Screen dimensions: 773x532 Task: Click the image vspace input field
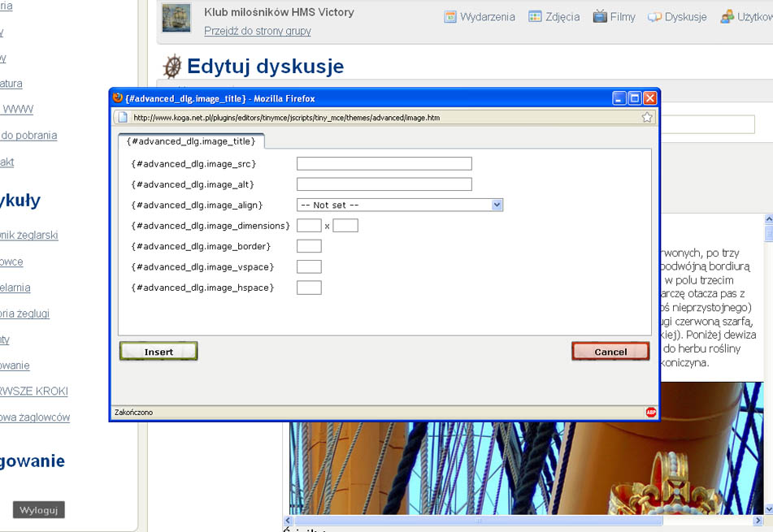(309, 267)
